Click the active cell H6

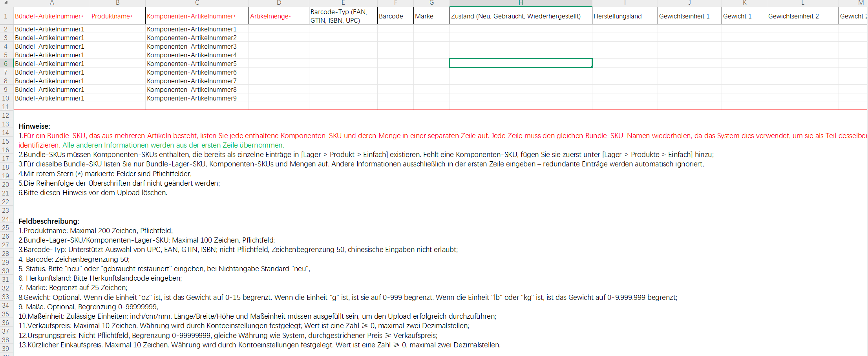(x=521, y=63)
